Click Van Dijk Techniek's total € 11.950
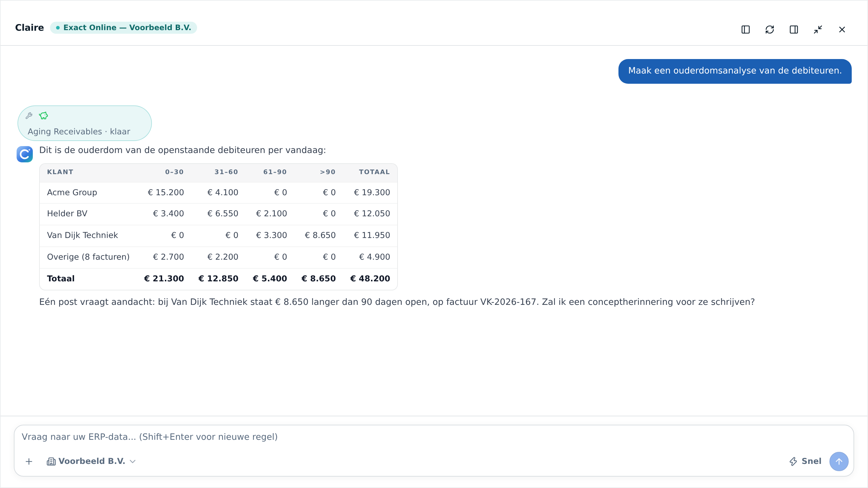 point(372,235)
